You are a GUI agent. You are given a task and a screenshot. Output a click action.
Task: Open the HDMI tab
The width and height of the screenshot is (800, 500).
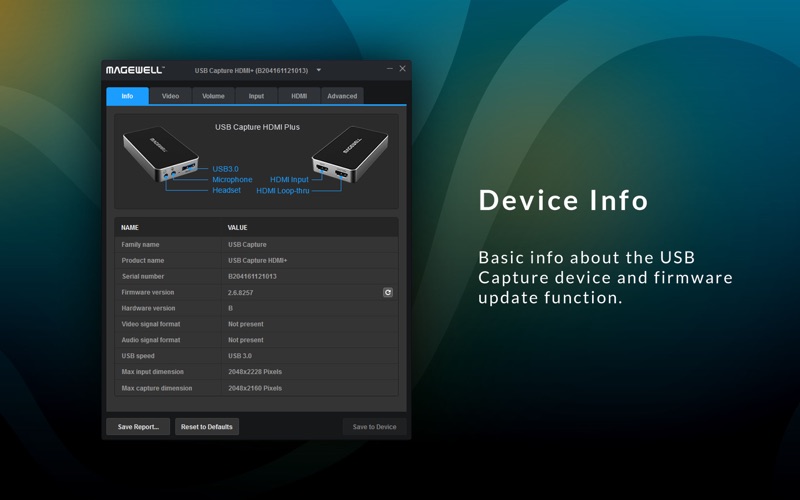(299, 96)
